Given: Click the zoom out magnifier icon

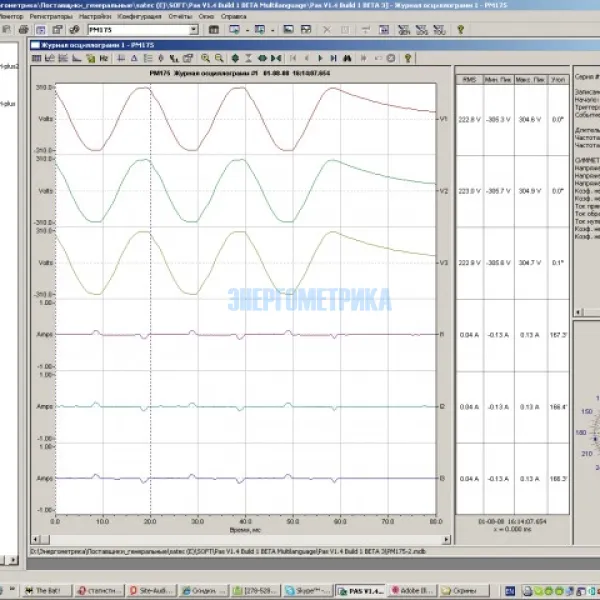Looking at the screenshot, I should (219, 58).
